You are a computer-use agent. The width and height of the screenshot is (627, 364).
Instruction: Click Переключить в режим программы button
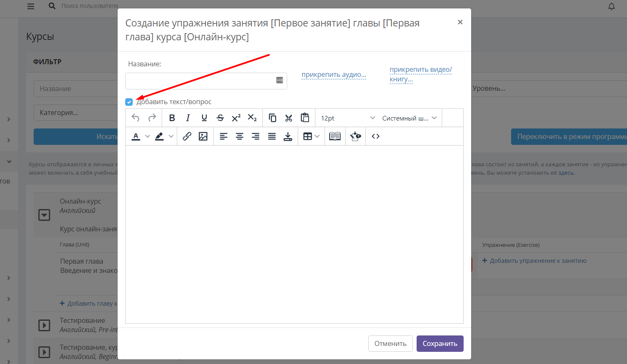click(569, 137)
